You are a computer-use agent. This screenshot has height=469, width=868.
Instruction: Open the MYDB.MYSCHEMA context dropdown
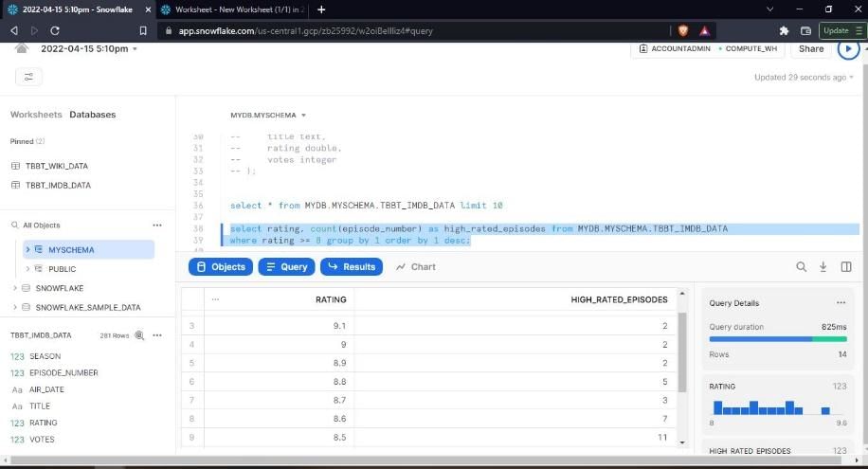pyautogui.click(x=268, y=115)
